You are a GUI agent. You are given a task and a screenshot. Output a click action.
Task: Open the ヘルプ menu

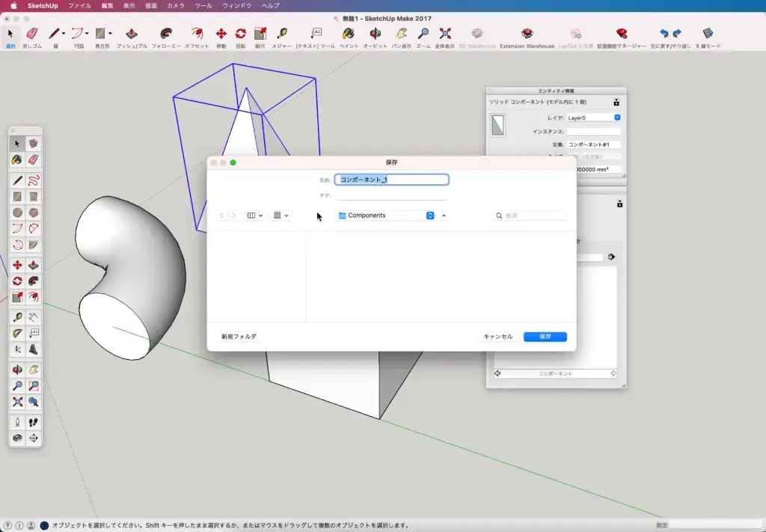click(x=271, y=6)
